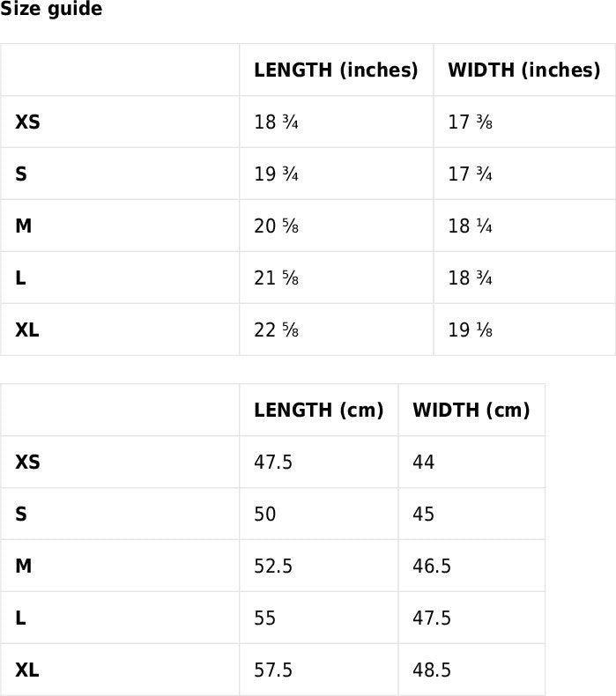Click the 44 width value in cm
Screen dimensions: 616x696
pos(424,463)
